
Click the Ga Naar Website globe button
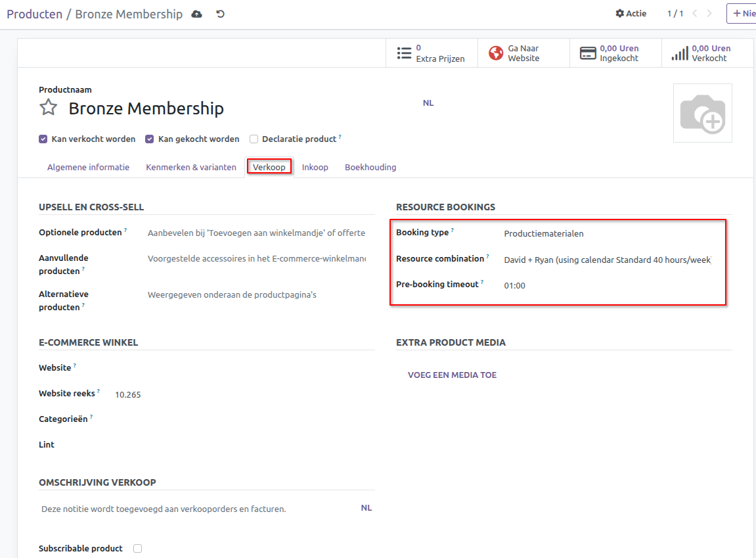tap(523, 53)
